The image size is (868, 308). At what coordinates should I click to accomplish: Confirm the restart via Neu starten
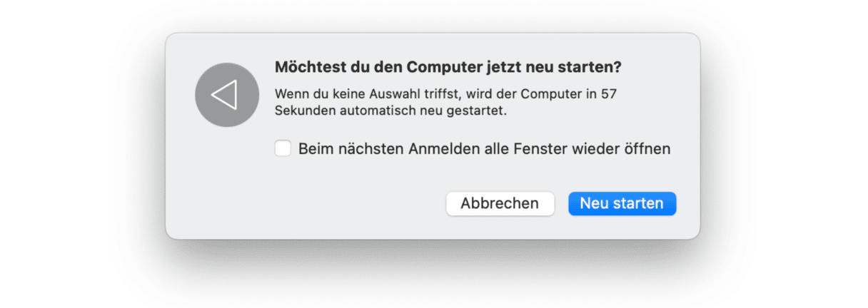[x=622, y=203]
